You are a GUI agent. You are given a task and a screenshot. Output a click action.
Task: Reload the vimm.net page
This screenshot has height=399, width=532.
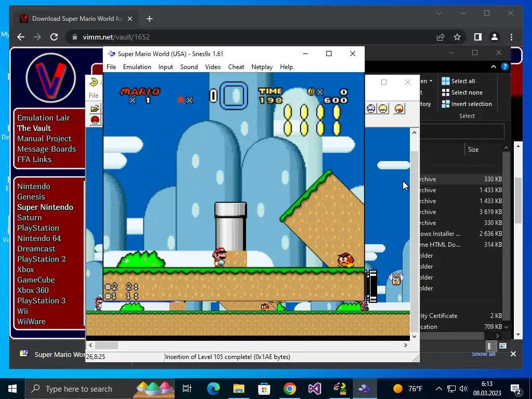tap(54, 37)
